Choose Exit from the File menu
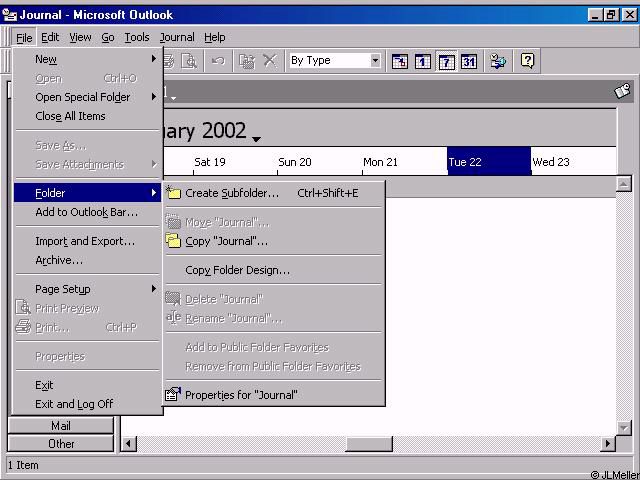The width and height of the screenshot is (640, 480). [87, 385]
